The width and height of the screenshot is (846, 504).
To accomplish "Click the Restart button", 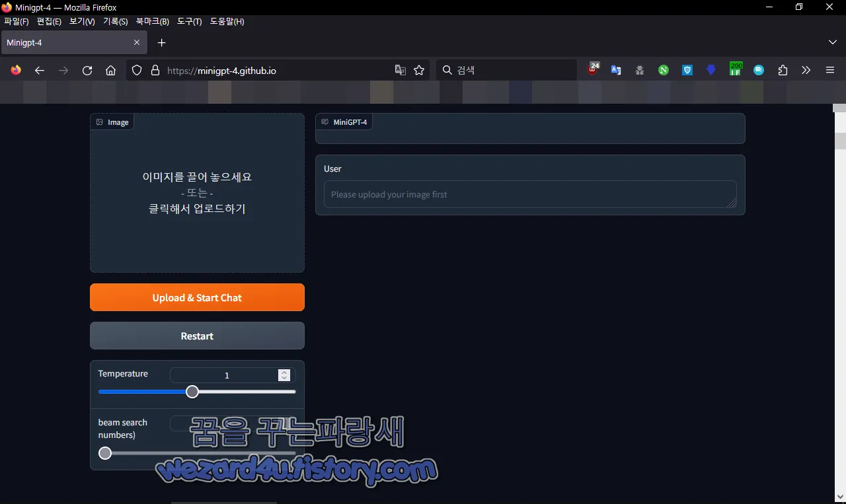I will click(x=197, y=336).
